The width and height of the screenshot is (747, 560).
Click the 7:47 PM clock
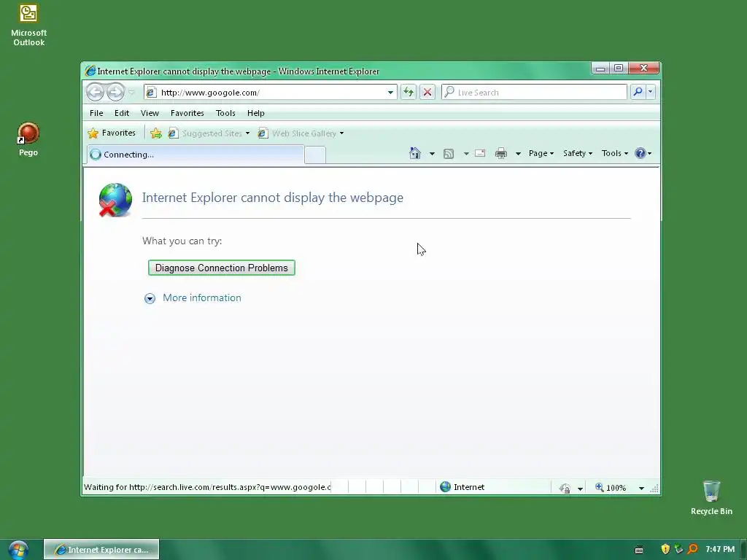[720, 549]
